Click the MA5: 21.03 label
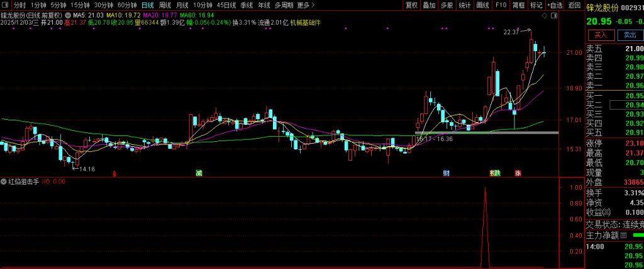The image size is (644, 269). 88,15
